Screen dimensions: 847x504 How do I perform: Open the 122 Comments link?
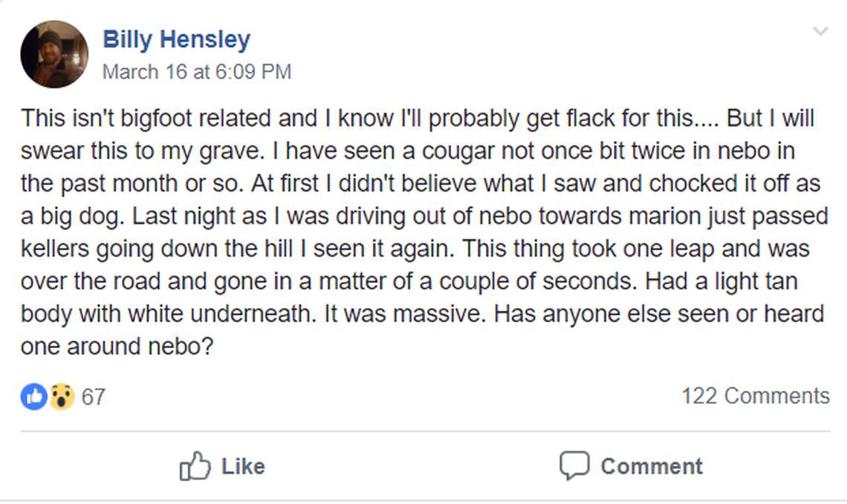[755, 396]
